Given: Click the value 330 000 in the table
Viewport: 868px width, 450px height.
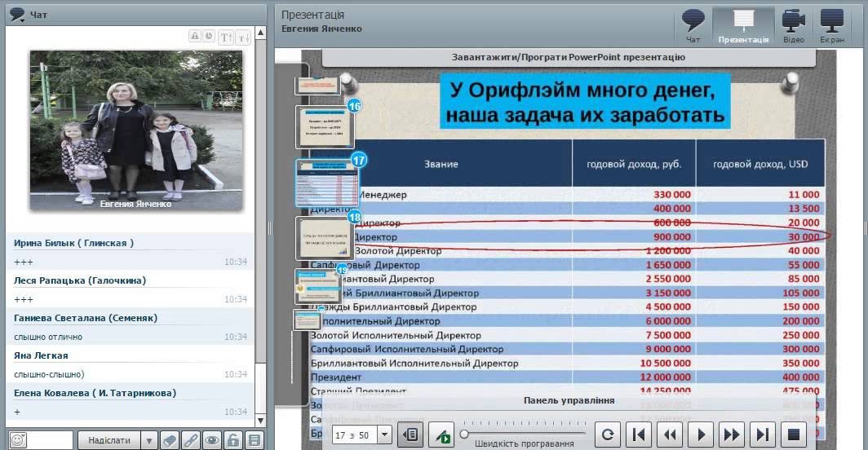Looking at the screenshot, I should pos(672,194).
